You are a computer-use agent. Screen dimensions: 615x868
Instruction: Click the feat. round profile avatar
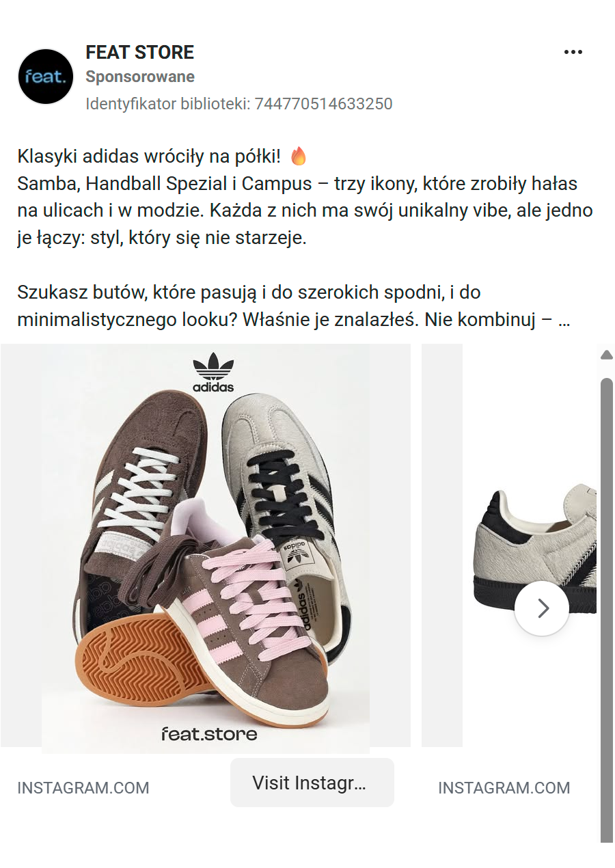click(x=45, y=77)
